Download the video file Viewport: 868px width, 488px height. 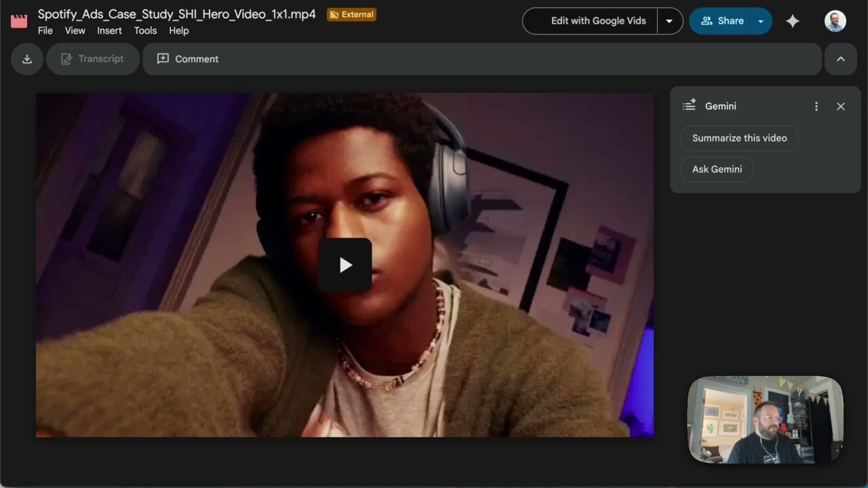[27, 59]
